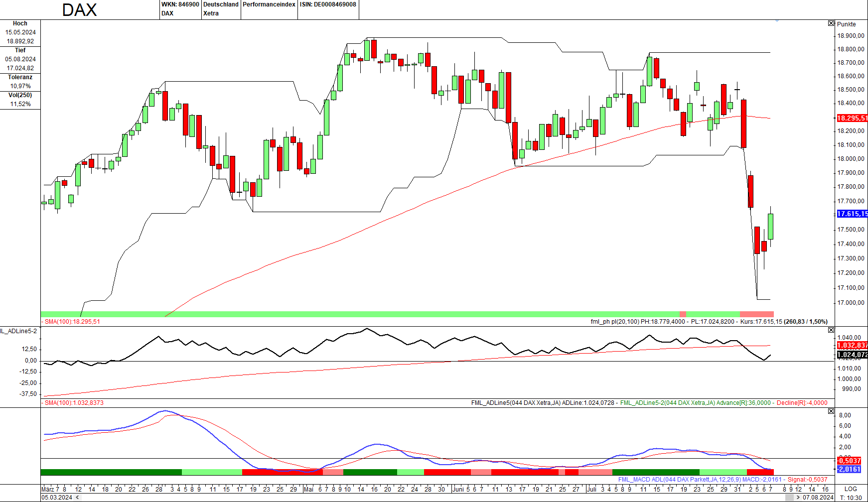Select the WKN: 846900 header cell

[180, 4]
